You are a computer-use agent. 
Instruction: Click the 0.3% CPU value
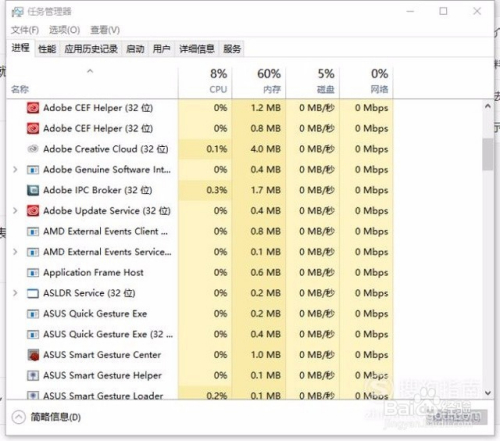[217, 190]
